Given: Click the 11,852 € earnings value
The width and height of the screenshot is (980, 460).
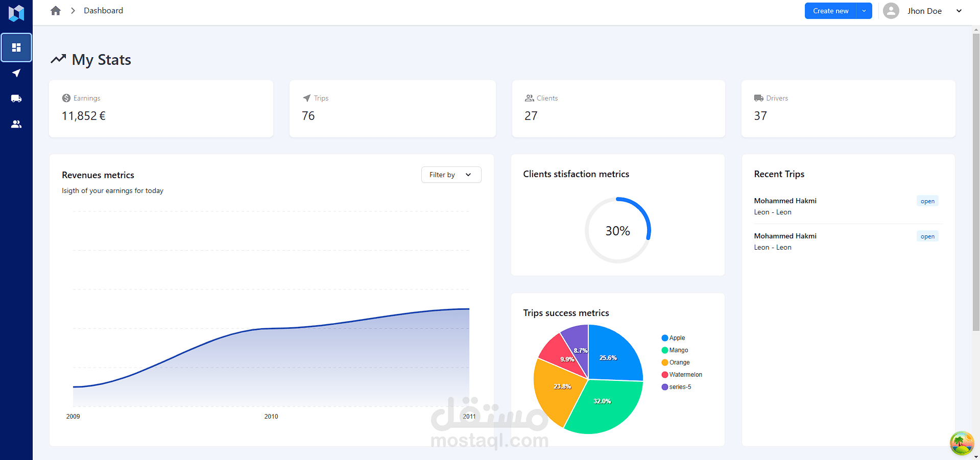Looking at the screenshot, I should [84, 116].
